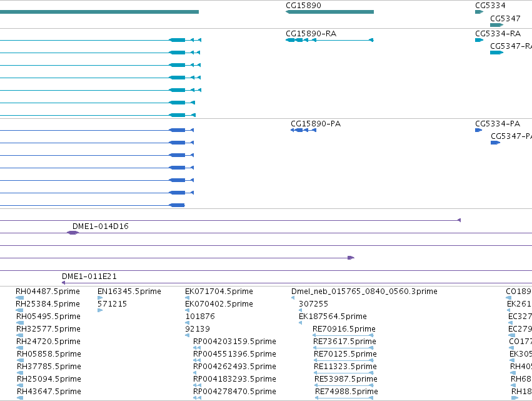This screenshot has width=532, height=401.
Task: Select the CG15890 gene bar
Action: click(x=330, y=12)
